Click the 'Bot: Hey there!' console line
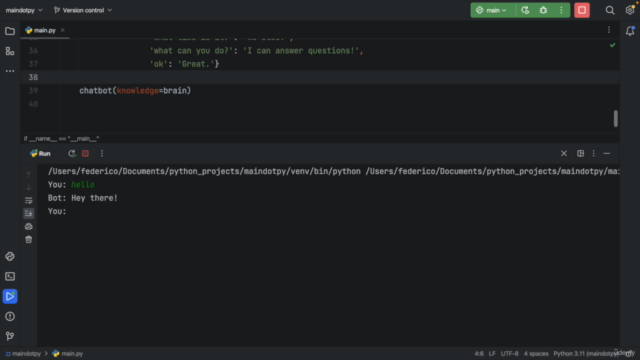The height and width of the screenshot is (360, 640). (82, 198)
